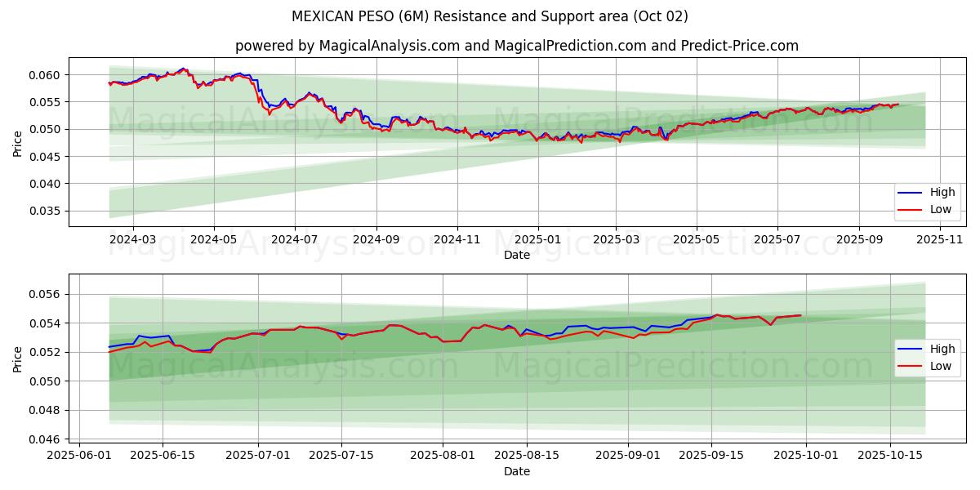This screenshot has height=490, width=980.
Task: Click the 0.060 price tick on top chart
Action: 46,75
